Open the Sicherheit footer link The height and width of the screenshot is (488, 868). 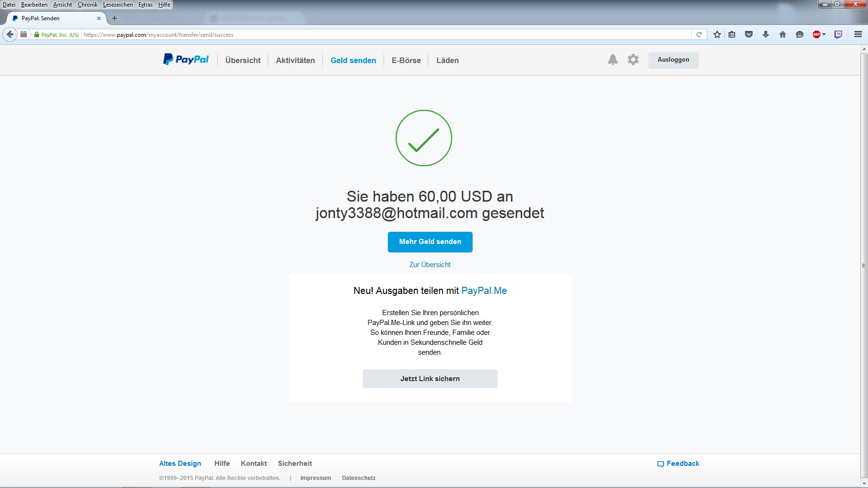pyautogui.click(x=295, y=464)
